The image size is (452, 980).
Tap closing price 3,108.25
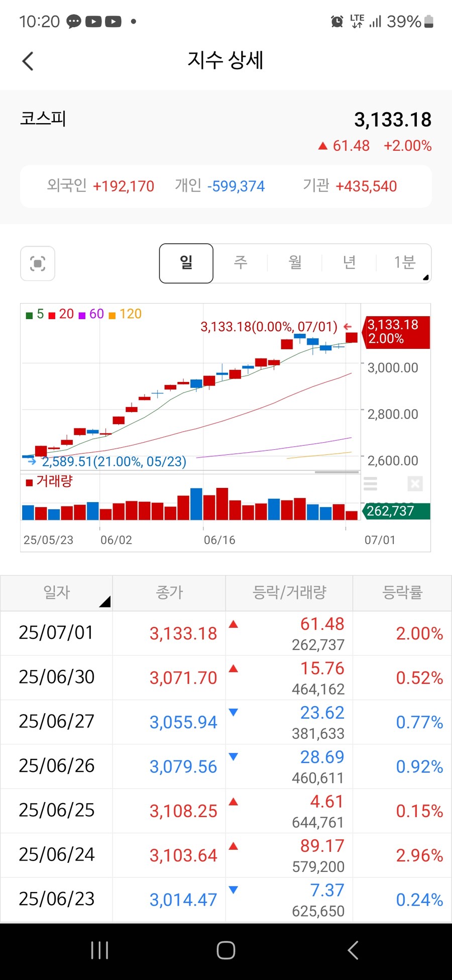(x=183, y=811)
